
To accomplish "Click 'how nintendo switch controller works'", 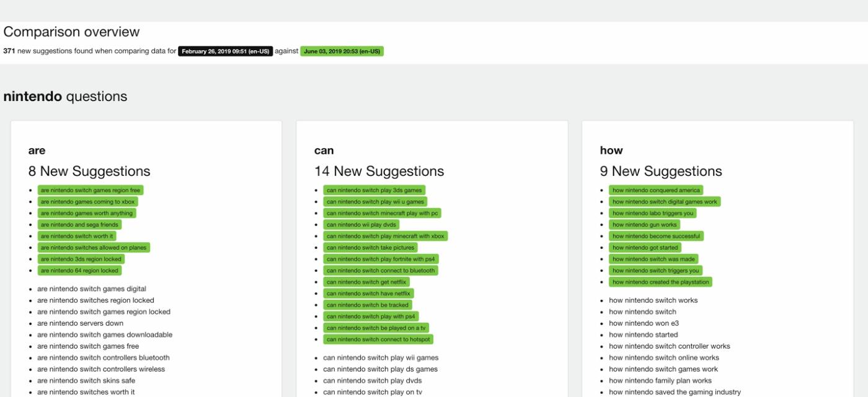I will (670, 346).
